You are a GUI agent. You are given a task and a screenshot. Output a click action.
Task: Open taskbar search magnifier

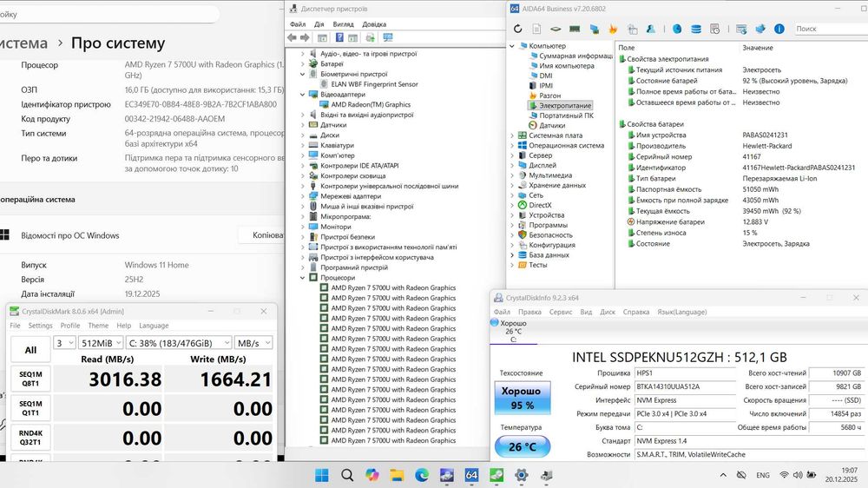pos(347,475)
